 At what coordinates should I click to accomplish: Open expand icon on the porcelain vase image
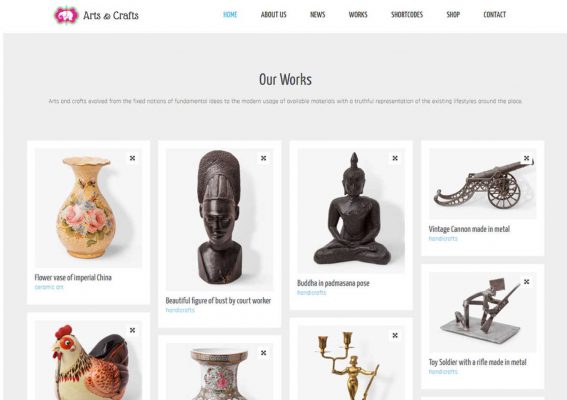[x=264, y=353]
